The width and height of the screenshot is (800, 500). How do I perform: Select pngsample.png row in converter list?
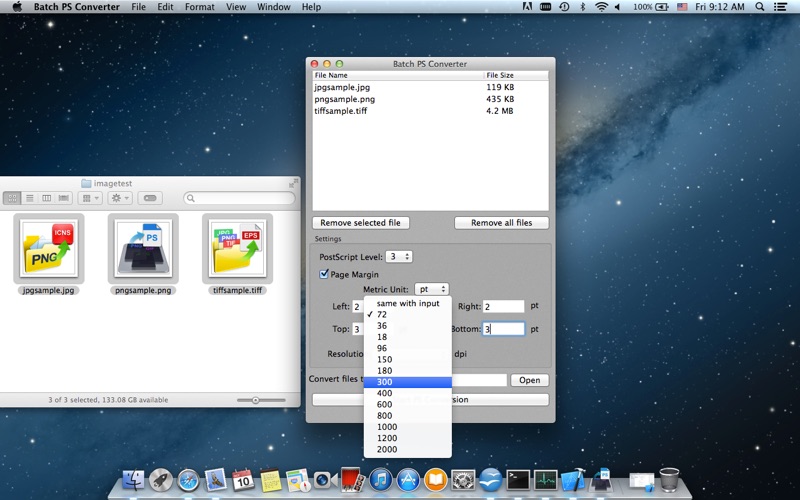(430, 99)
